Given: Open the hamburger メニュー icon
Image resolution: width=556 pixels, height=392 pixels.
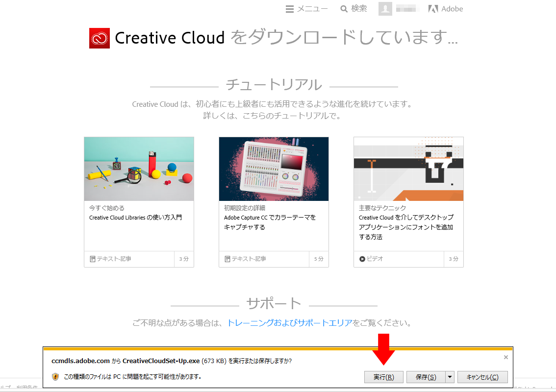Looking at the screenshot, I should 289,9.
